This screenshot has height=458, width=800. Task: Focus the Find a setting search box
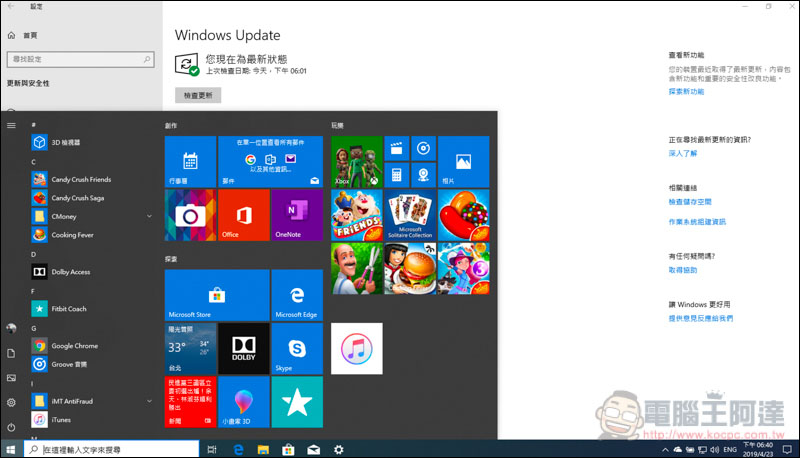[x=81, y=59]
